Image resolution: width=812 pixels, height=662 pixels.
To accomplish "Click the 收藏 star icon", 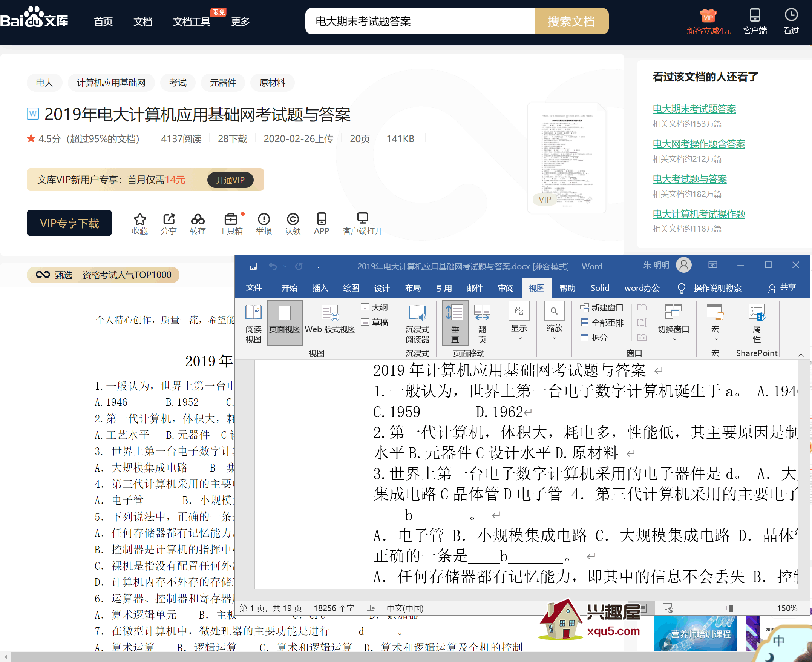I will pyautogui.click(x=140, y=219).
